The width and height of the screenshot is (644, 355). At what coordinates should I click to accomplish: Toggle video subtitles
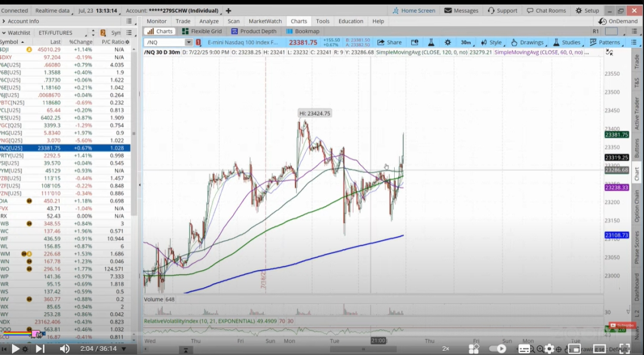click(524, 349)
